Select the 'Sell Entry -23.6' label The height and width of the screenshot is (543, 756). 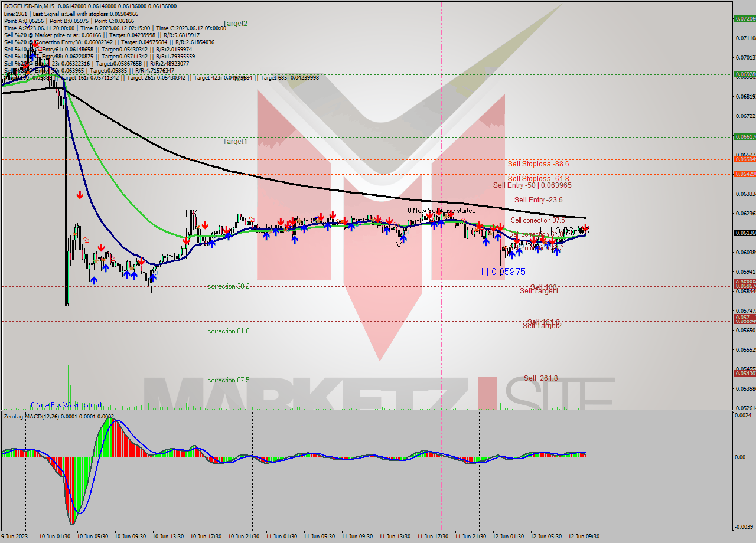point(538,200)
